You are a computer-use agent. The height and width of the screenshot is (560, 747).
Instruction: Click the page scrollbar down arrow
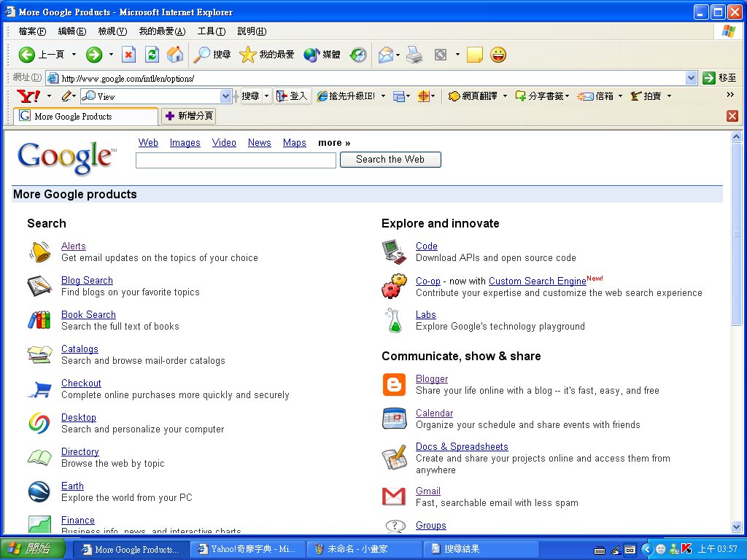tap(736, 527)
